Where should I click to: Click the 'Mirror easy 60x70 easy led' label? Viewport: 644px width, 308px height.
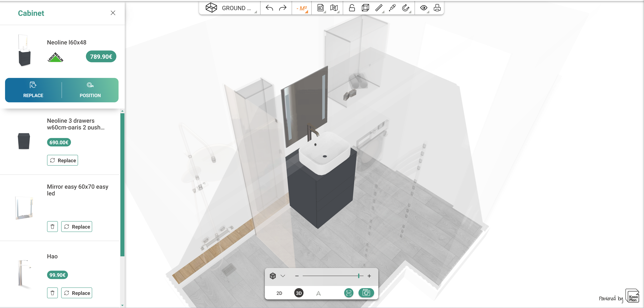coord(78,190)
